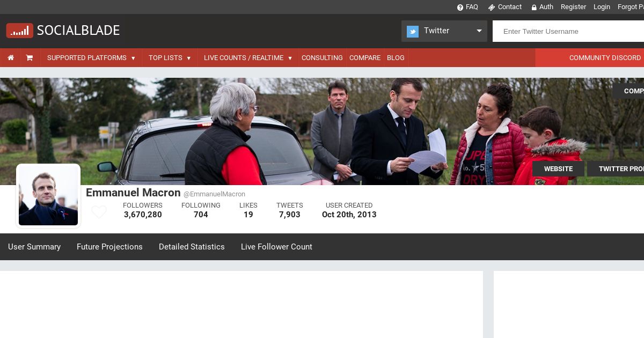Click the Login link

(x=602, y=7)
